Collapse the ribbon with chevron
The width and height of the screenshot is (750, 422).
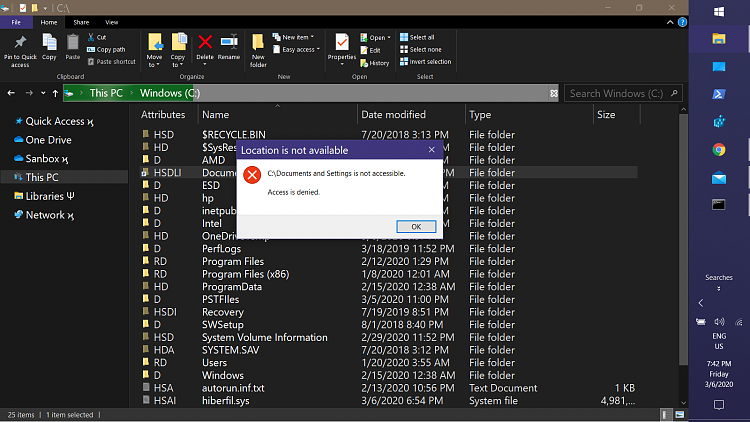tap(670, 22)
